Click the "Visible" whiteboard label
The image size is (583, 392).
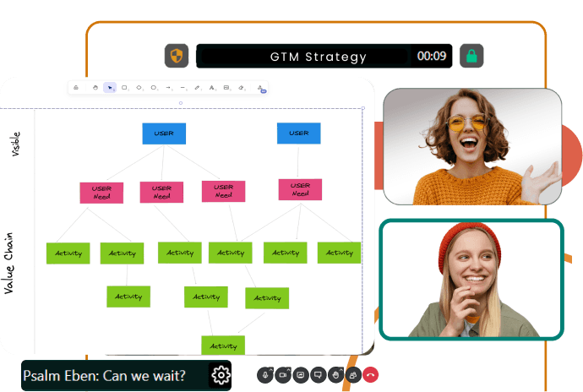pos(15,144)
